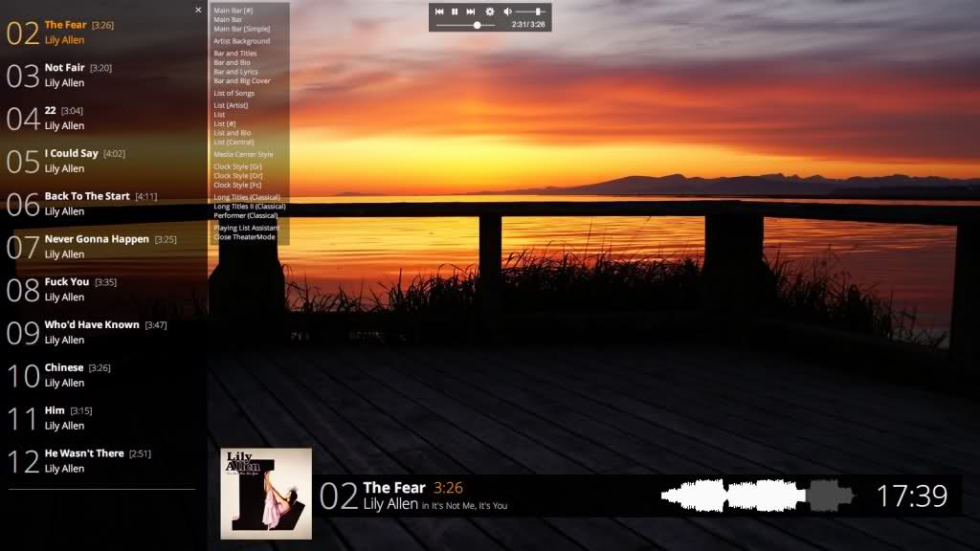The image size is (980, 551).
Task: Choose 'Artist Background' view
Action: click(x=242, y=41)
